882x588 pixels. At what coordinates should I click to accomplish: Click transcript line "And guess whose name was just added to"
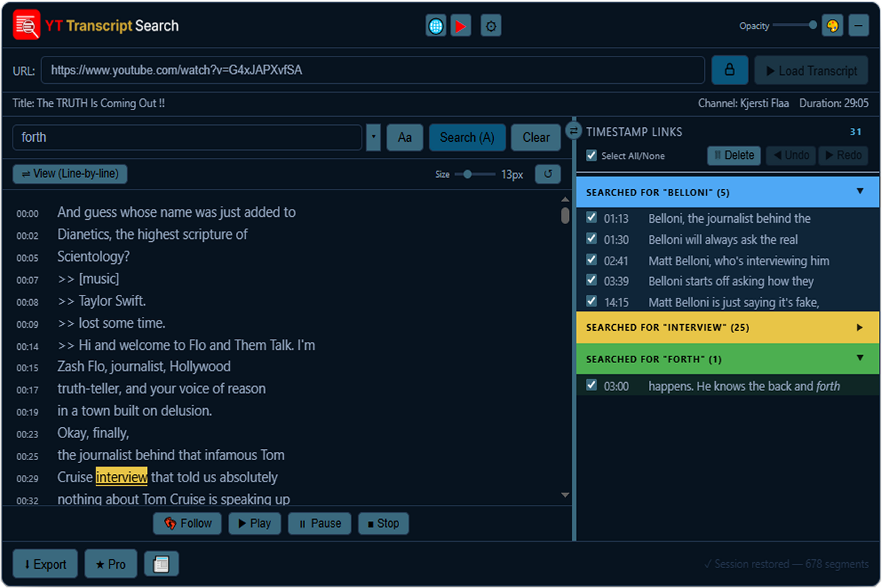pyautogui.click(x=176, y=212)
